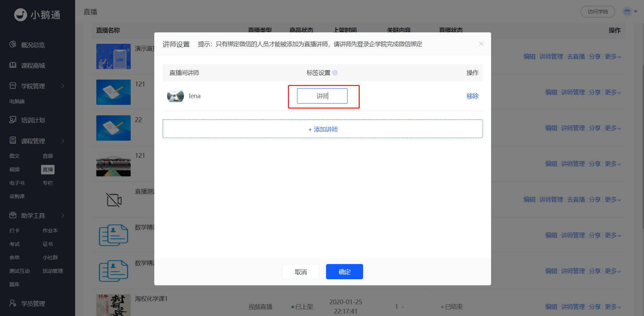Select the 直播 submenu item
The image size is (644, 316).
pos(48,169)
